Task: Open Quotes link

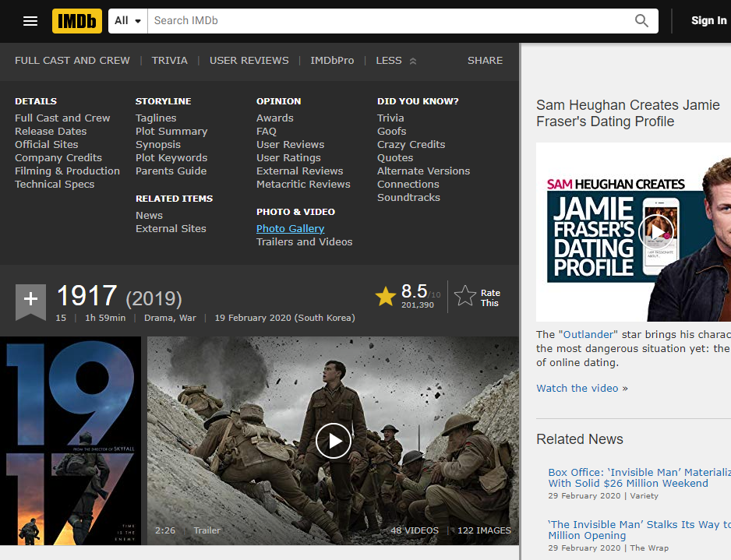Action: click(395, 158)
